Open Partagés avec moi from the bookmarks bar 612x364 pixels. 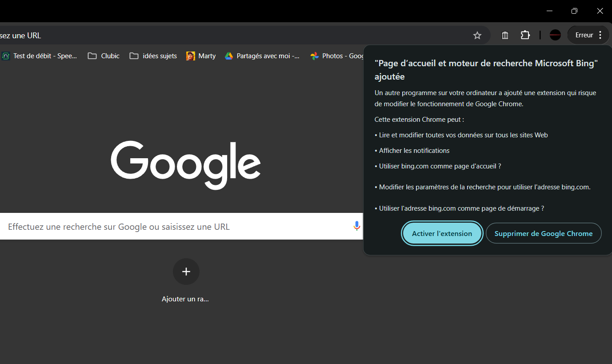tap(262, 56)
